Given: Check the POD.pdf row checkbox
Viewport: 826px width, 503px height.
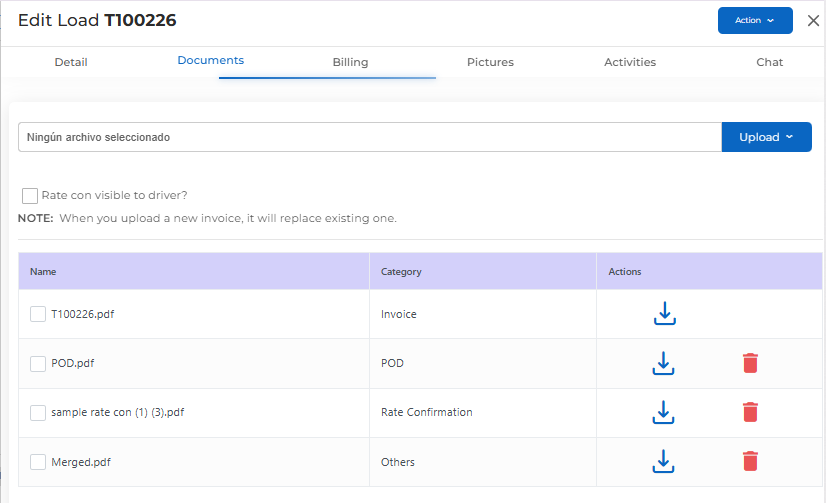Looking at the screenshot, I should coord(38,364).
